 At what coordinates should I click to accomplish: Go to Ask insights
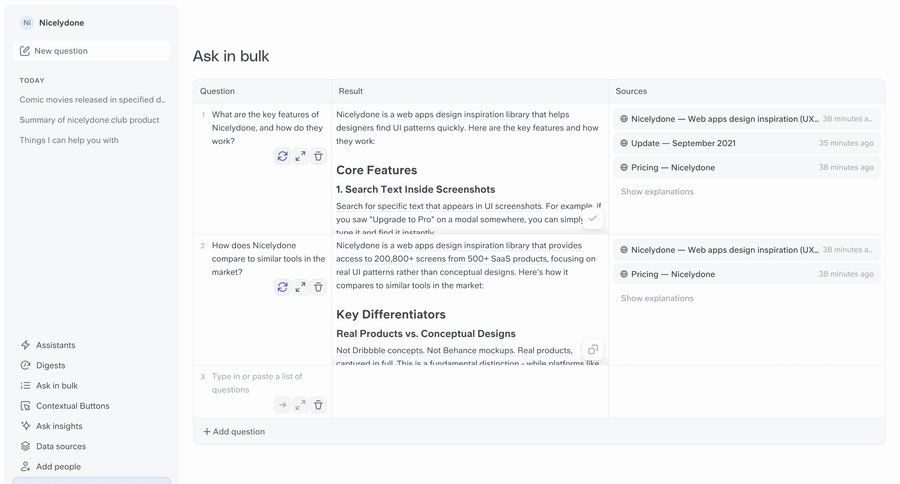click(x=59, y=426)
